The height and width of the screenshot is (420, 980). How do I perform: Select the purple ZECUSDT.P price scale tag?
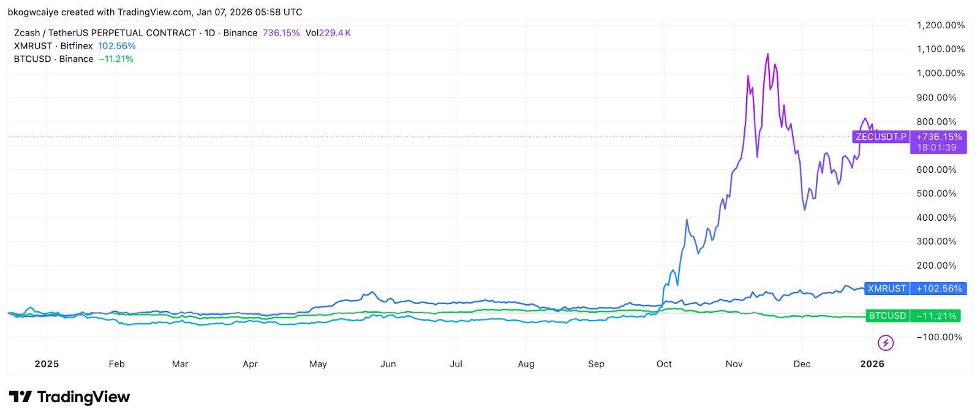[880, 137]
